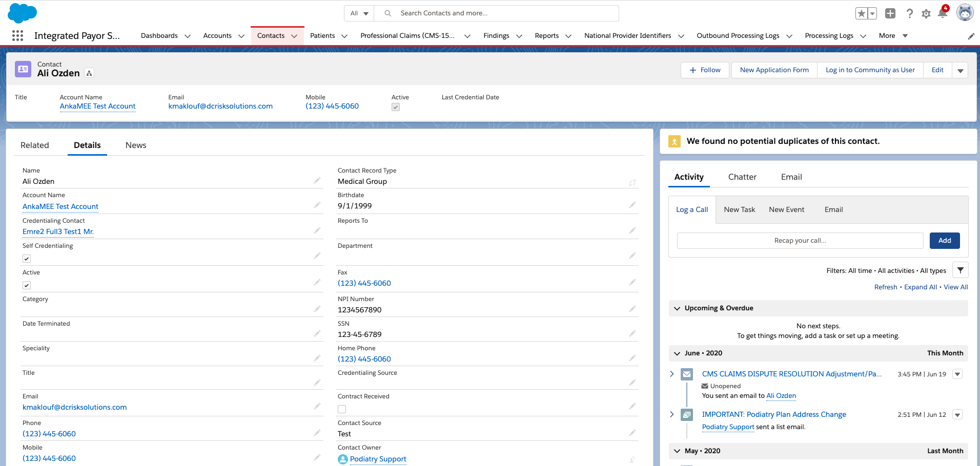Toggle the Contract Received checkbox
This screenshot has width=980, height=466.
pyautogui.click(x=342, y=409)
